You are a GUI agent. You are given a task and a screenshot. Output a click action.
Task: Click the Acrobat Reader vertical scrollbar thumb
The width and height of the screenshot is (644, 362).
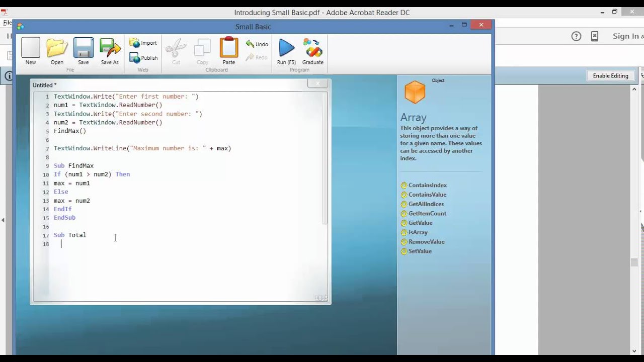634,262
